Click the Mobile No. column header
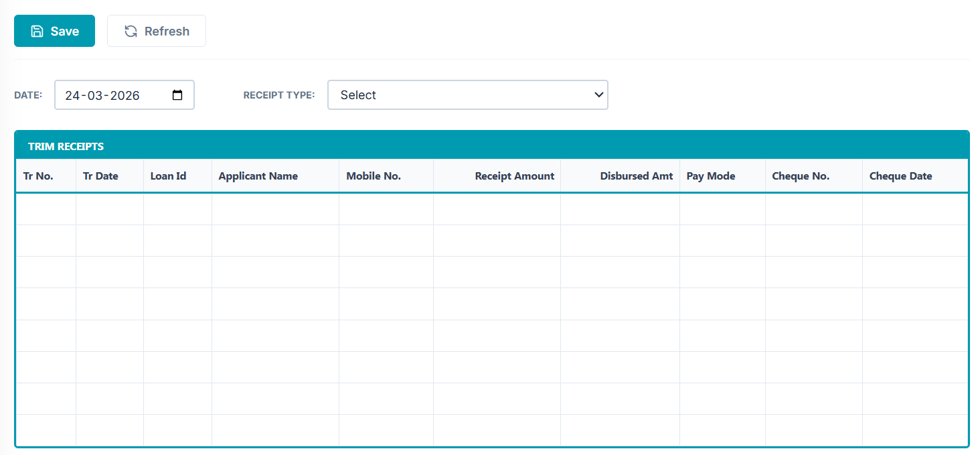 pos(373,176)
